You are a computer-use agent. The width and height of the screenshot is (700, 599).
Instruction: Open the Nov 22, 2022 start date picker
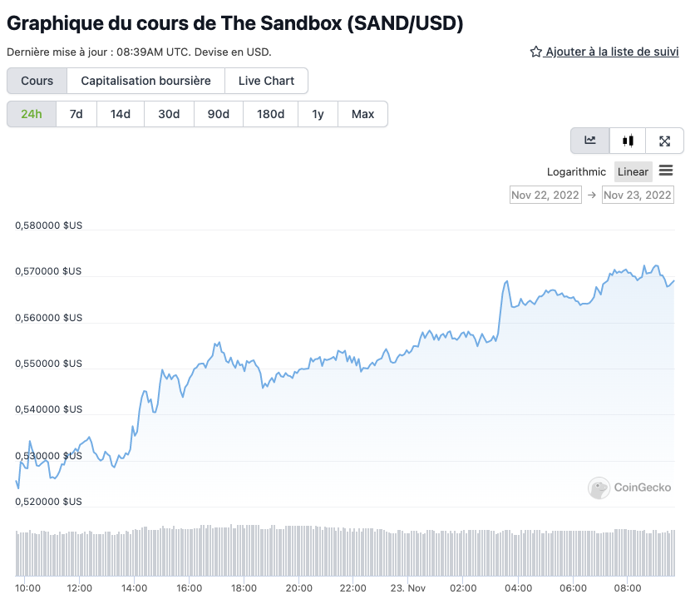545,195
